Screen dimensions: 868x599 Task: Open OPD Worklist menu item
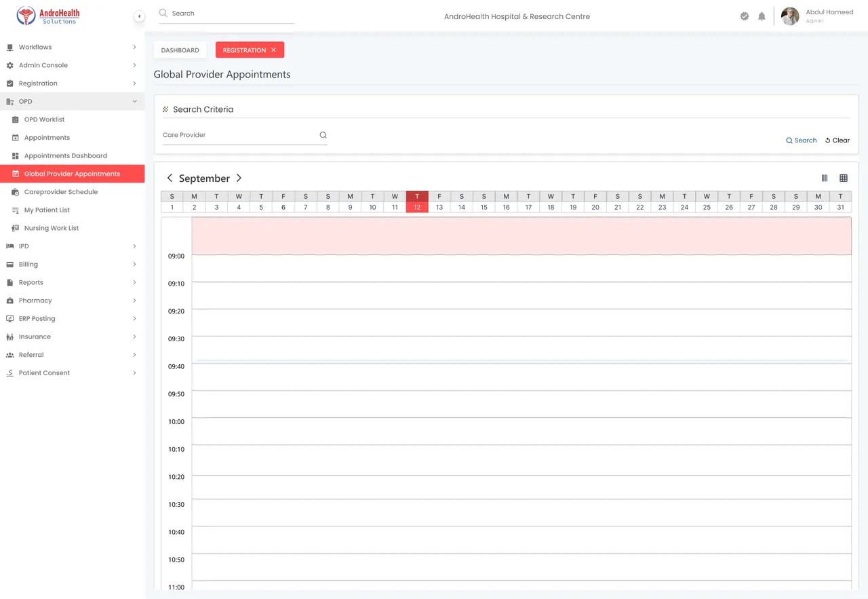(73, 119)
